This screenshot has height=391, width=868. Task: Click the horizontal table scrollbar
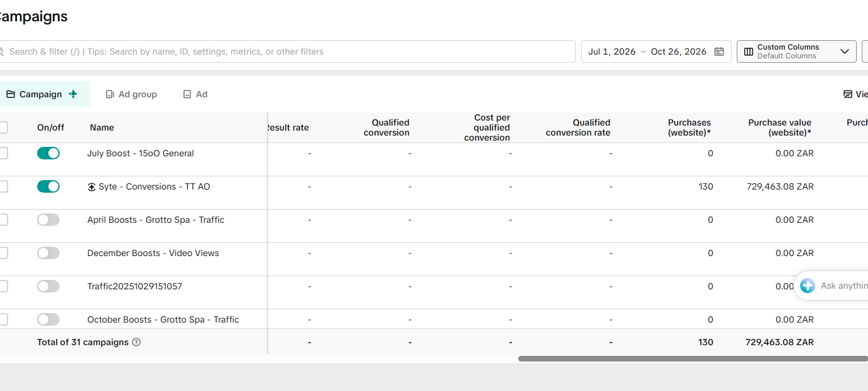point(693,359)
